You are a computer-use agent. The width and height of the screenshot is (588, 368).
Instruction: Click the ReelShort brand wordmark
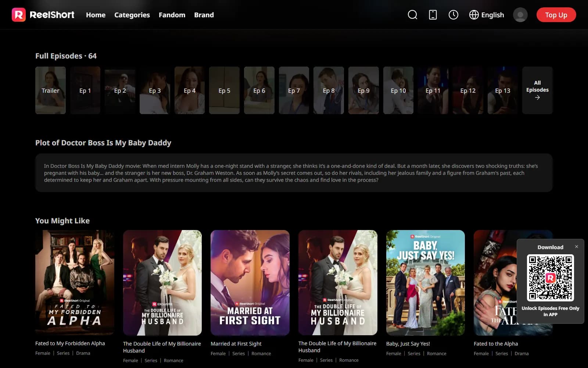tap(52, 15)
